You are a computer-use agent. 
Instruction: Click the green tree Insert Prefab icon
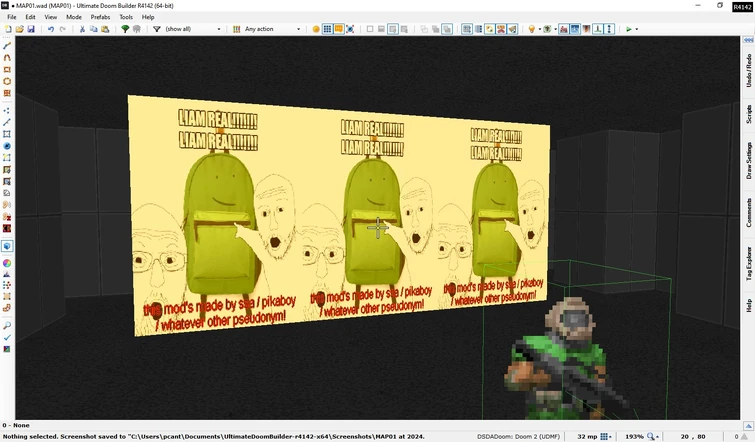pyautogui.click(x=125, y=29)
